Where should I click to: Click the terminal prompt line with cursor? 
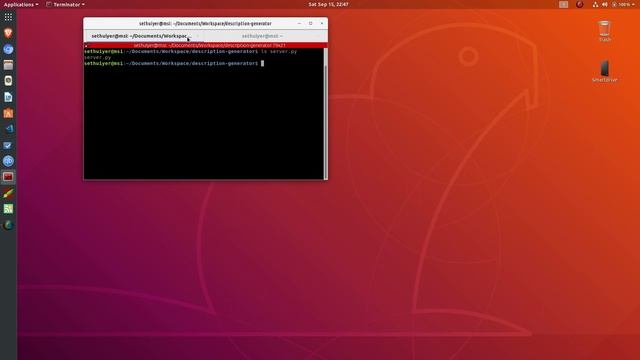[x=174, y=63]
